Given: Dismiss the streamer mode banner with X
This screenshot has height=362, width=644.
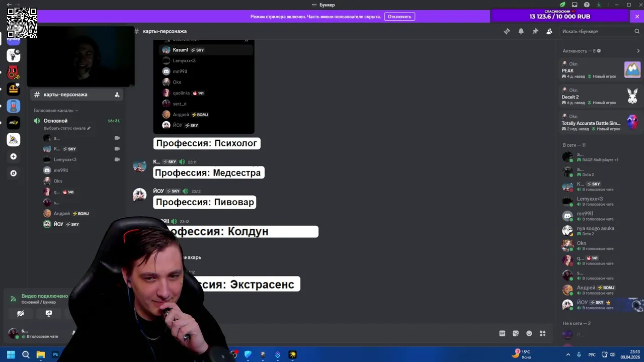Looking at the screenshot, I should [x=637, y=17].
